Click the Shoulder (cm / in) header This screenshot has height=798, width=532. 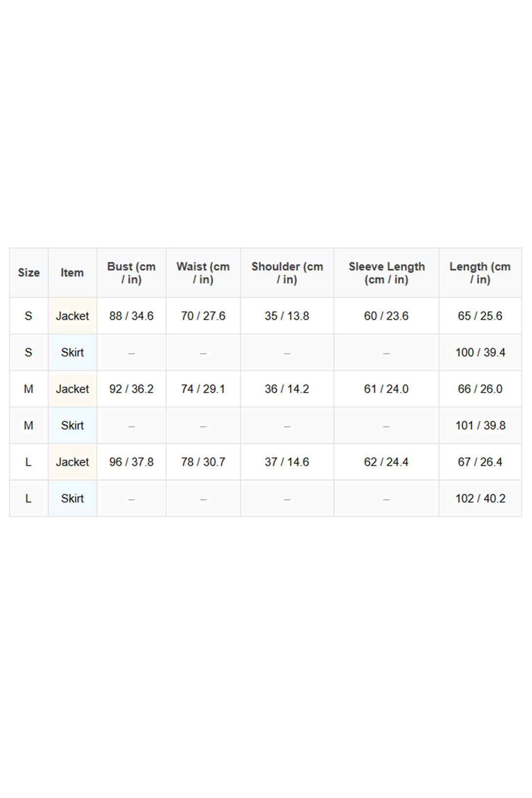[x=287, y=273]
